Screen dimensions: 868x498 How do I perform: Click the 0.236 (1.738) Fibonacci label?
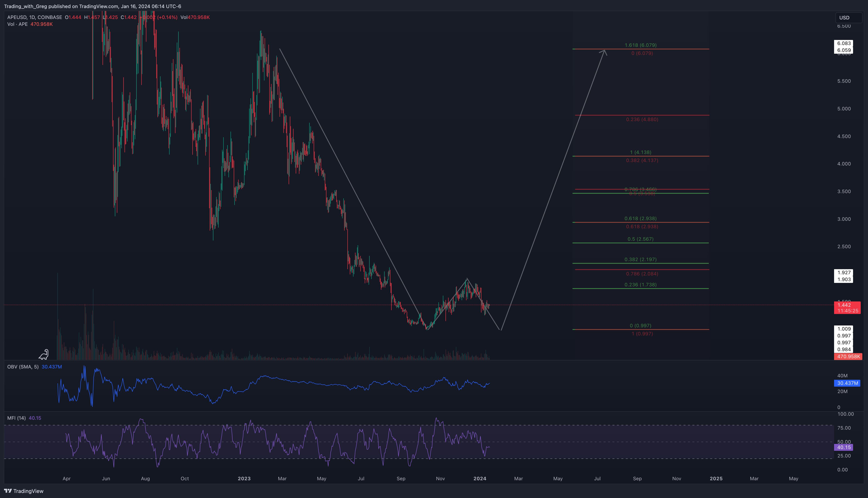pyautogui.click(x=641, y=285)
